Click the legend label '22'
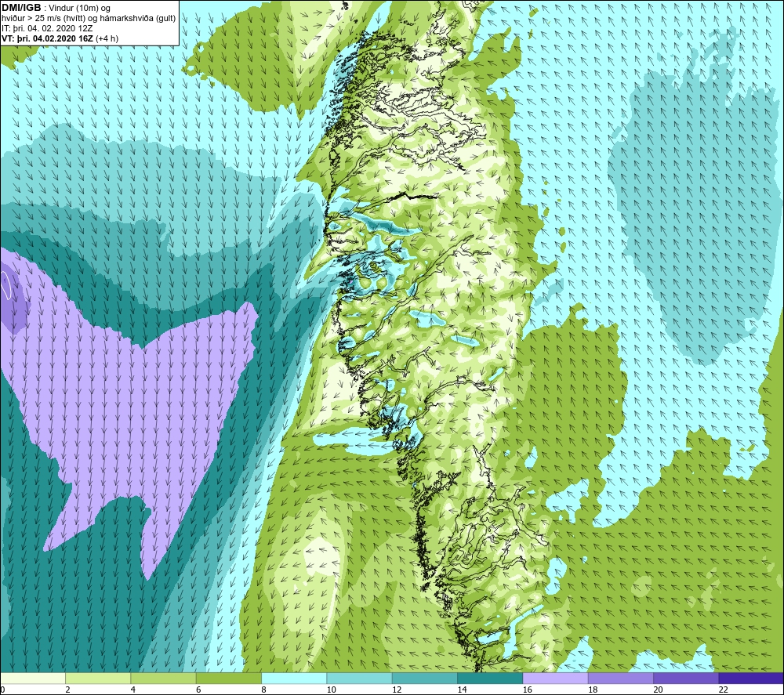784x695 pixels. (x=723, y=690)
